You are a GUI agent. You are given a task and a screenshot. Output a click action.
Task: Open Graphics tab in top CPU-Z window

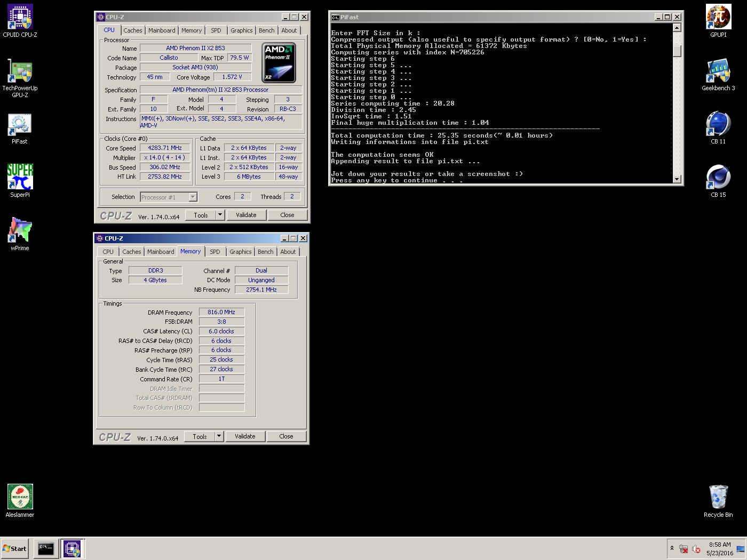click(x=242, y=30)
